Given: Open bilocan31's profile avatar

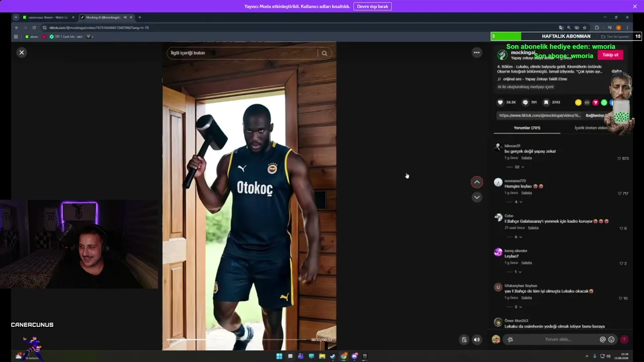Looking at the screenshot, I should click(498, 147).
